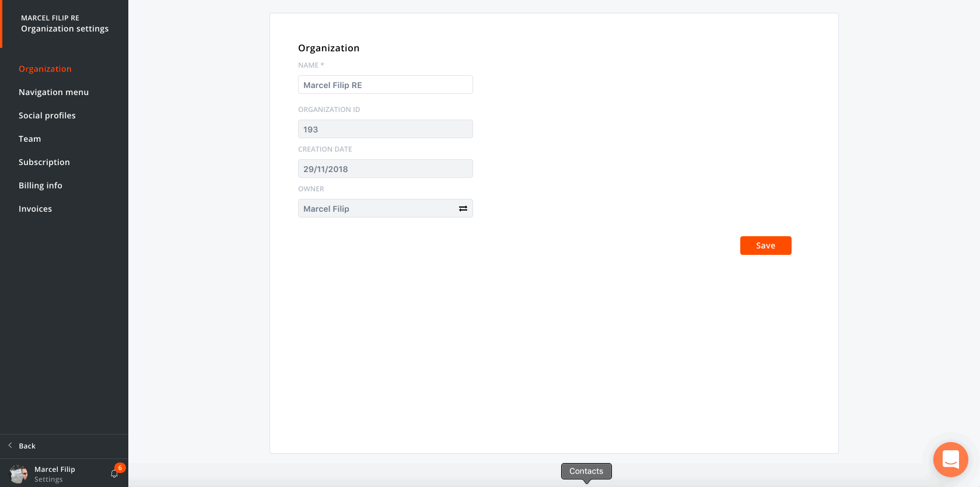View the Subscription section
The image size is (980, 487).
click(x=44, y=162)
